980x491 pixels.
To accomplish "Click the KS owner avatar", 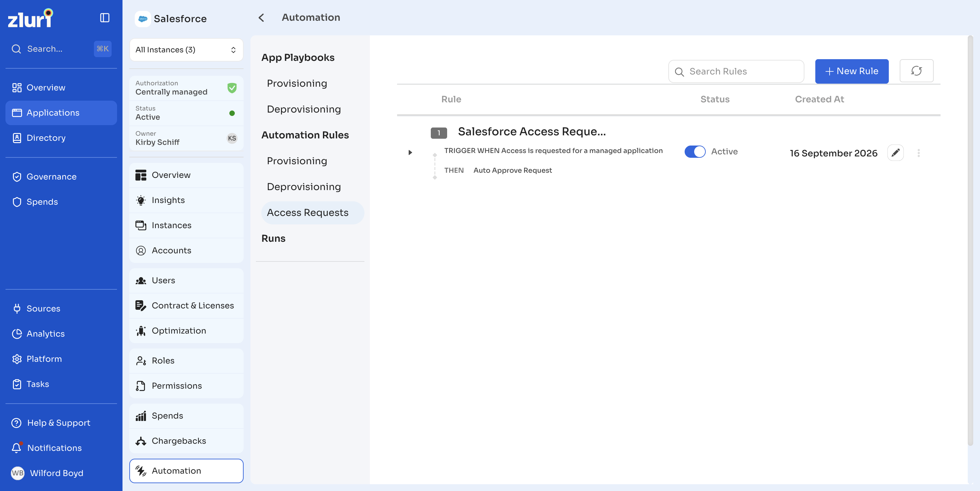I will 232,138.
